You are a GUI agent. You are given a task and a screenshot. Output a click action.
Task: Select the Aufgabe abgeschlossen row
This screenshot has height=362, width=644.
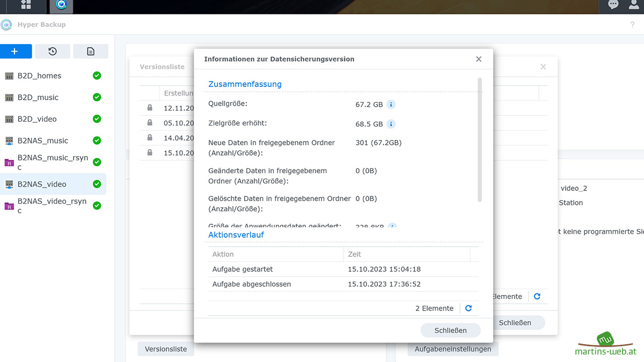point(343,284)
